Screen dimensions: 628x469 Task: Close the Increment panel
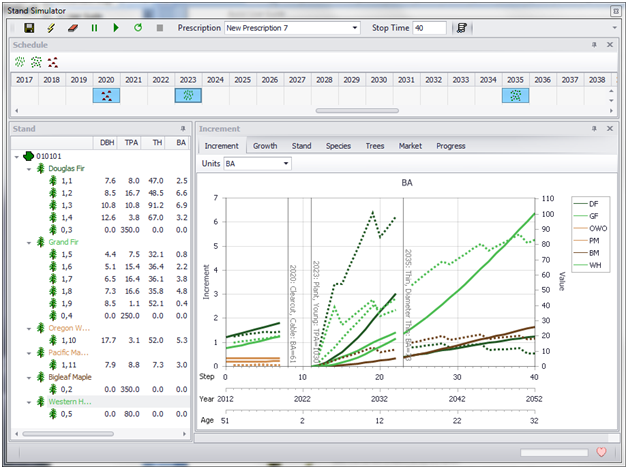pos(610,129)
